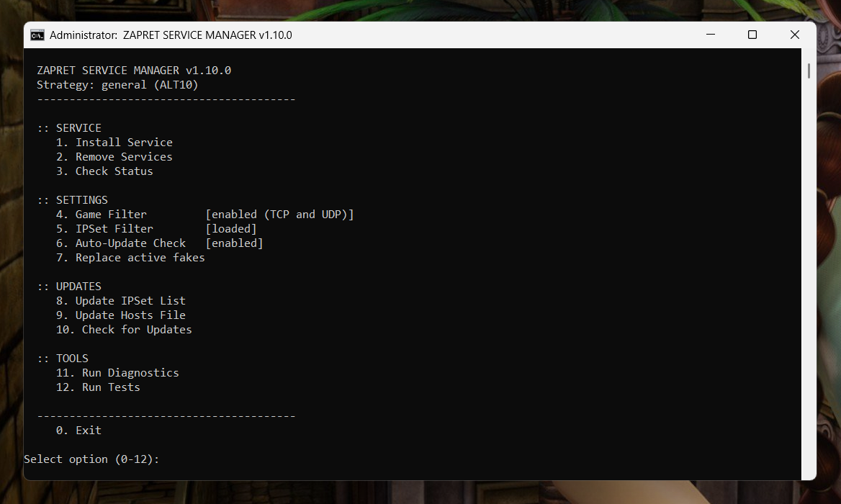Image resolution: width=841 pixels, height=504 pixels.
Task: Click the ':: TOOLS' section heading
Action: click(x=63, y=358)
